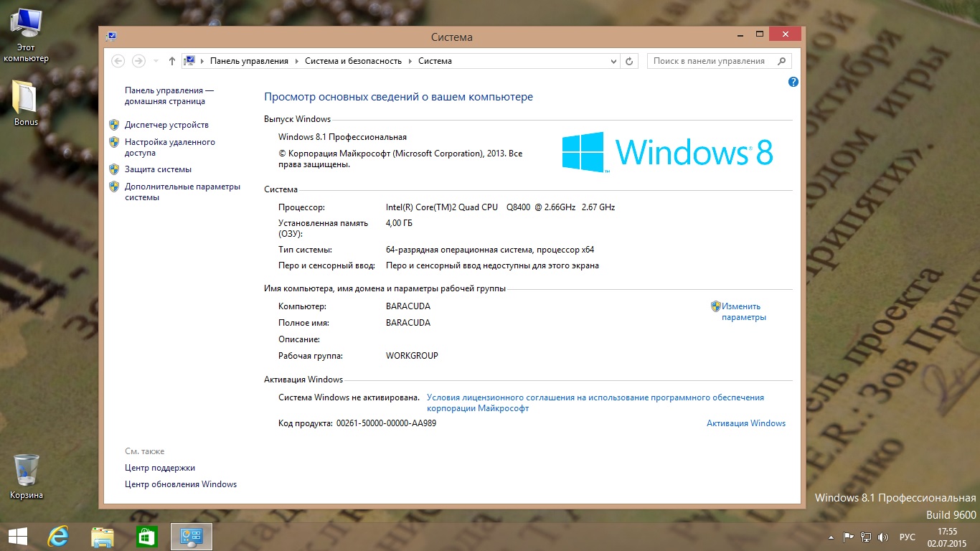The height and width of the screenshot is (551, 980).
Task: Open recent locations dropdown arrow
Action: 156,62
